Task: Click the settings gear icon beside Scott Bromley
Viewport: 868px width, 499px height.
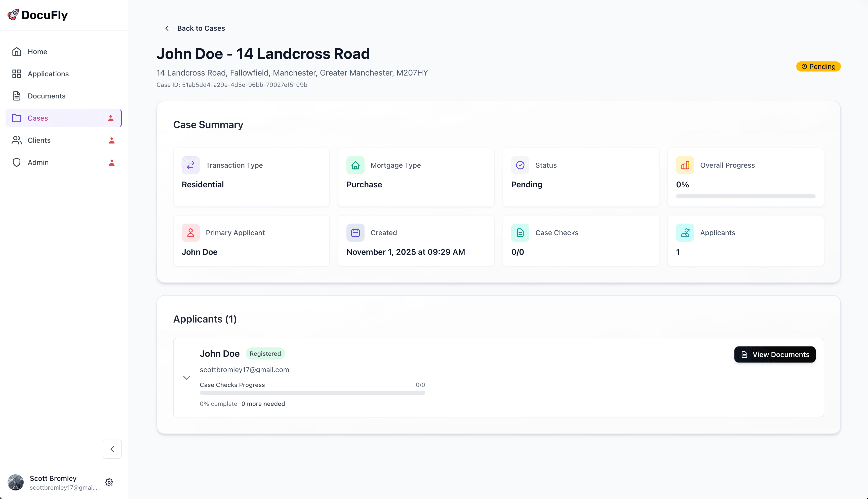Action: (x=109, y=482)
